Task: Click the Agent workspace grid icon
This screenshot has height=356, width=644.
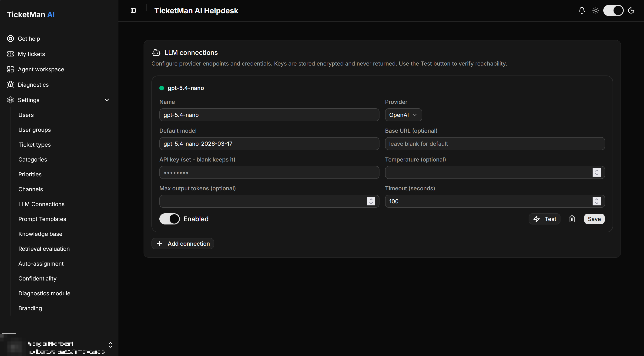Action: tap(10, 69)
